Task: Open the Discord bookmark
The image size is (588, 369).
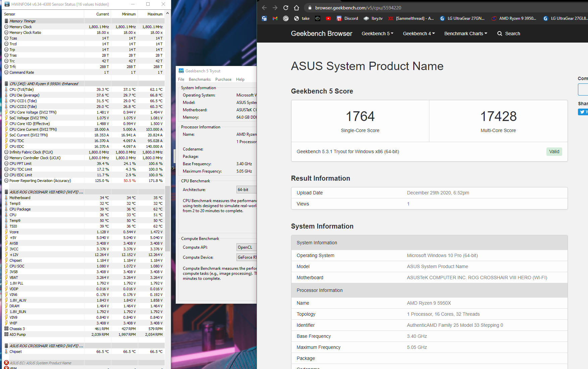Action: click(347, 18)
